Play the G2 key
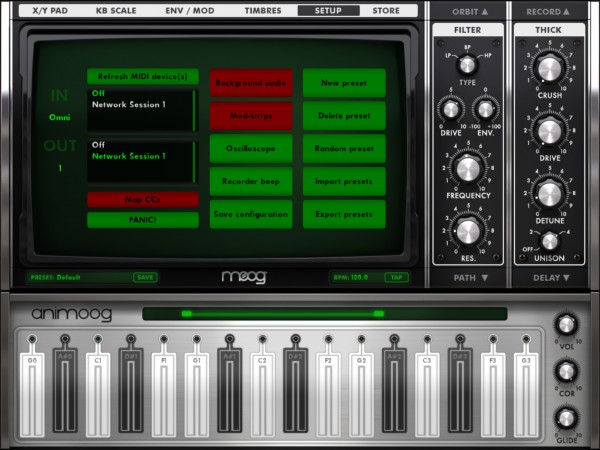Screen dimensions: 600x450 tap(361, 394)
